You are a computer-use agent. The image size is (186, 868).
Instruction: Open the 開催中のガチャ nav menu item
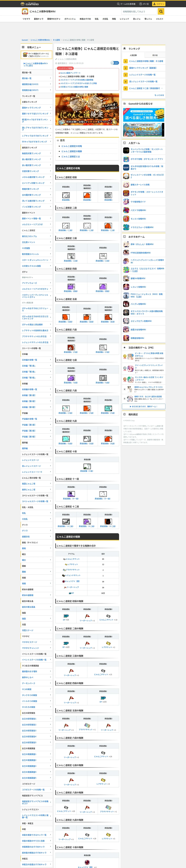click(54, 19)
